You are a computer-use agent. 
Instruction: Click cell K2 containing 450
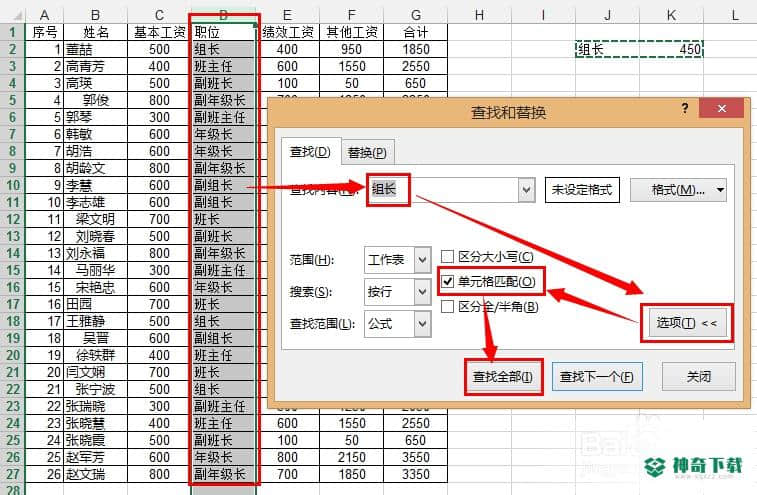[x=671, y=49]
